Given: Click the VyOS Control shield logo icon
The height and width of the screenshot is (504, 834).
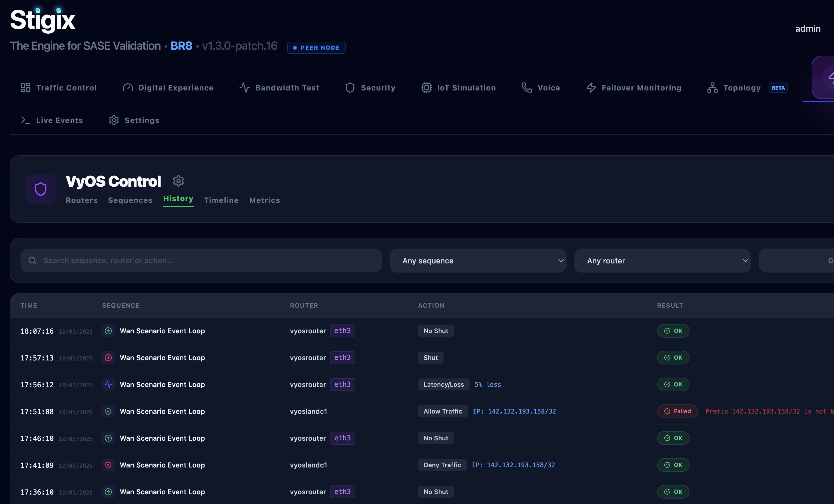Looking at the screenshot, I should point(41,189).
